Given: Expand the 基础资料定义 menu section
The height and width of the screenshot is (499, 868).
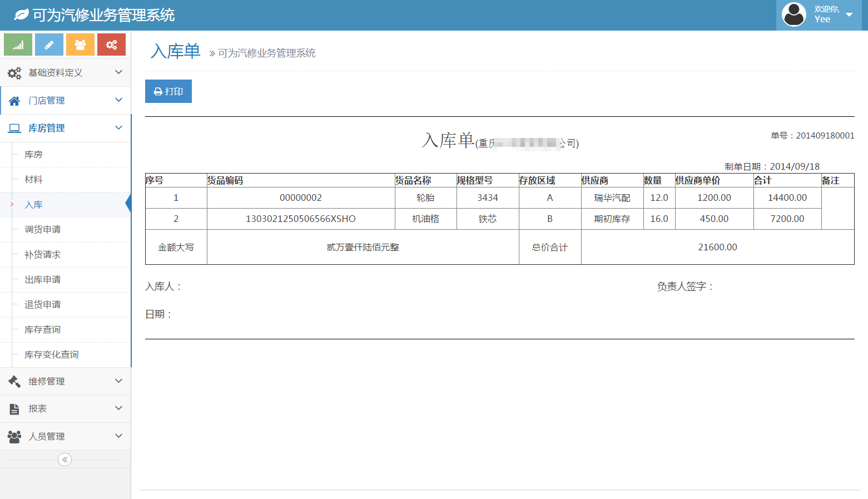Looking at the screenshot, I should point(66,73).
